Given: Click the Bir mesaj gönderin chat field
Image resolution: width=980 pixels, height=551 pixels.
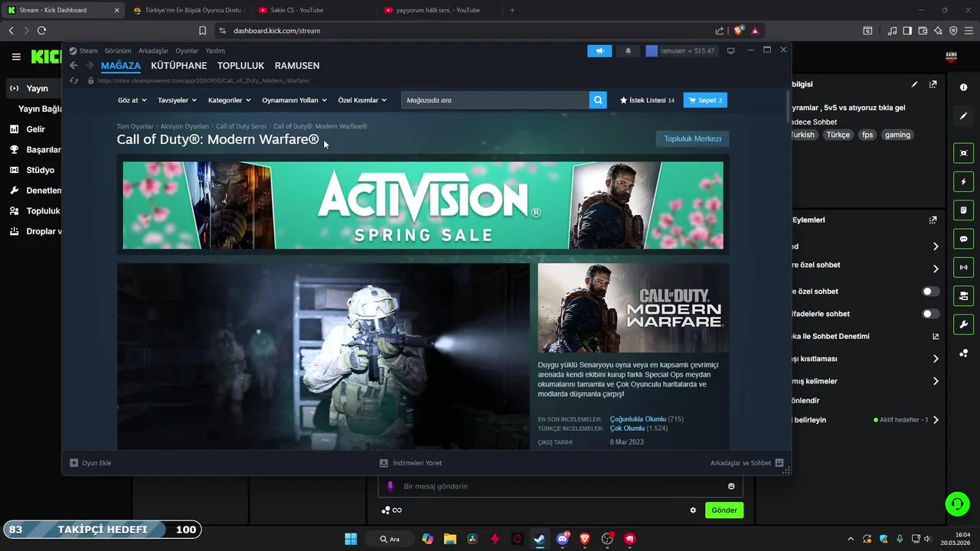Looking at the screenshot, I should 560,486.
